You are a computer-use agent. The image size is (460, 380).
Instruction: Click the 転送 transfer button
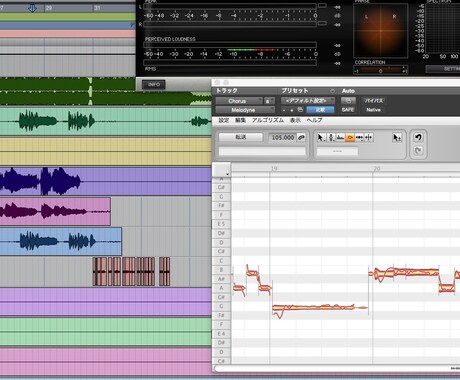coord(241,137)
